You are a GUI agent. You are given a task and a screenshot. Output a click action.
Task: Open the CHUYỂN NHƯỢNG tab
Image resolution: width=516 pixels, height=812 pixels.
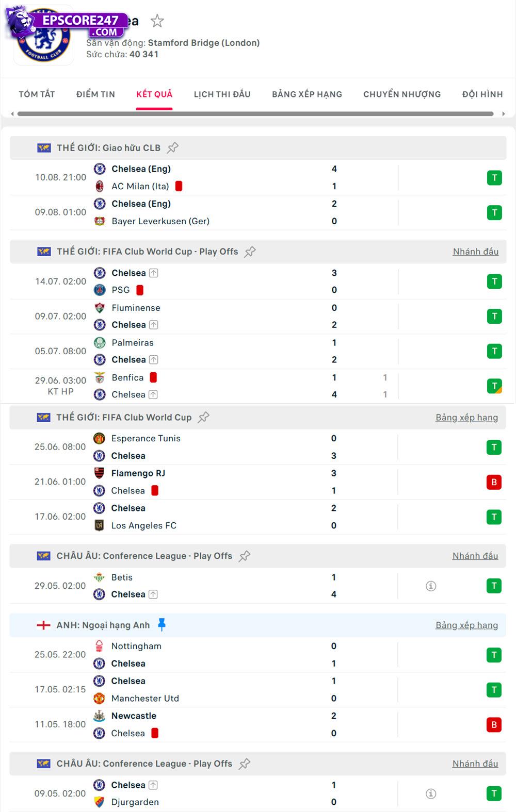tap(402, 94)
